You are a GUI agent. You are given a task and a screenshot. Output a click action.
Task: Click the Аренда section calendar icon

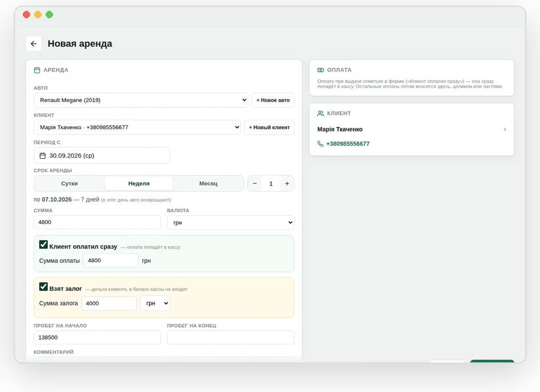37,70
